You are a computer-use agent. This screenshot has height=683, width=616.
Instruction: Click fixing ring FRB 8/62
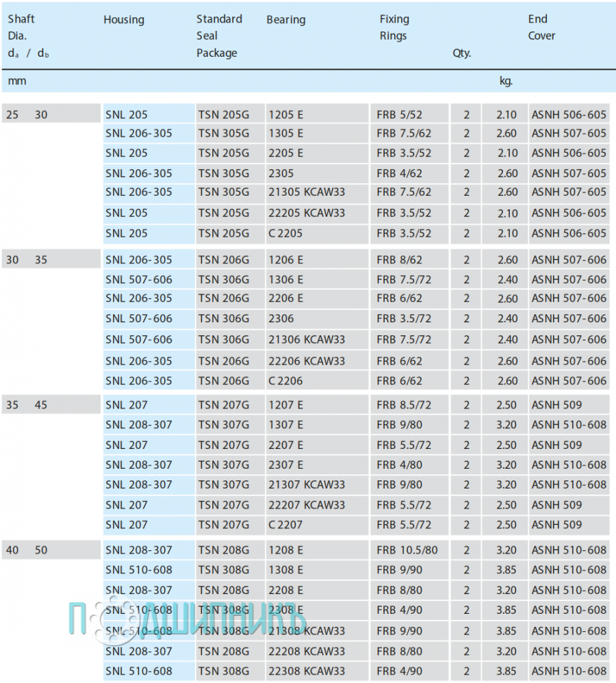[400, 260]
